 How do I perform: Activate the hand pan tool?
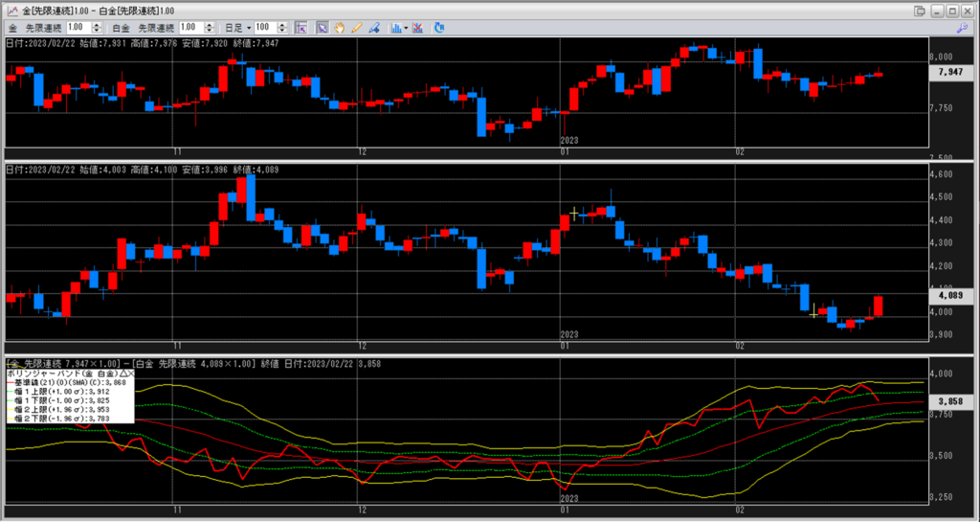pos(339,28)
